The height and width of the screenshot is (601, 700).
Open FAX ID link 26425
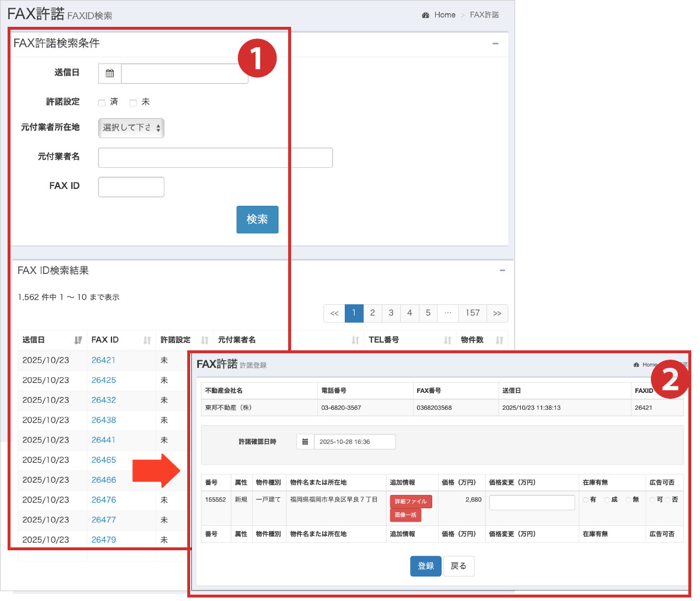pyautogui.click(x=103, y=380)
